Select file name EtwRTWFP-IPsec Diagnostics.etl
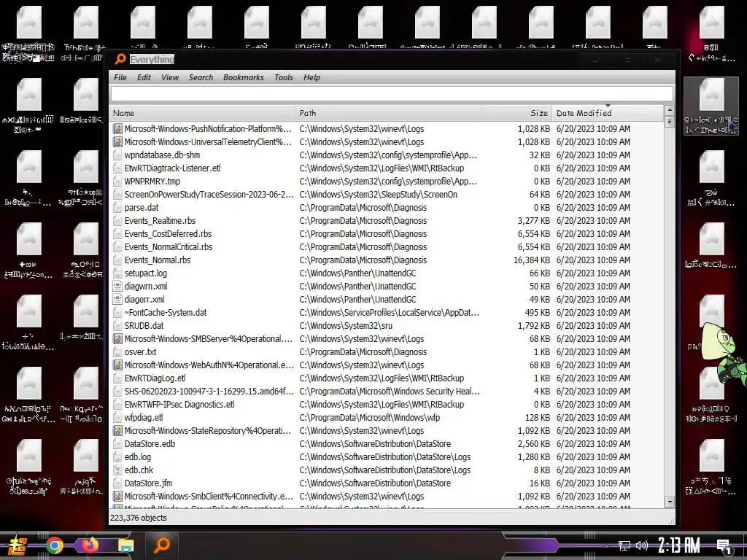Image resolution: width=747 pixels, height=560 pixels. click(179, 404)
